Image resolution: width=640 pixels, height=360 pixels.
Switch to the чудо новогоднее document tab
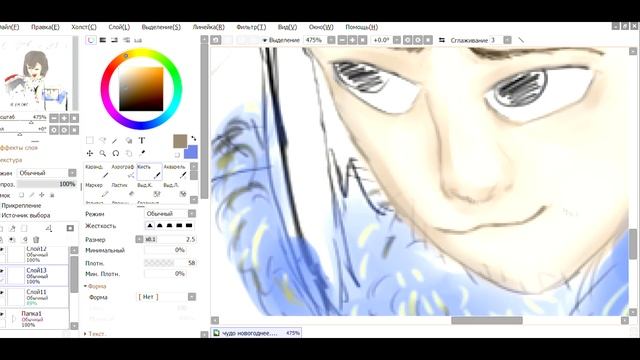point(256,333)
